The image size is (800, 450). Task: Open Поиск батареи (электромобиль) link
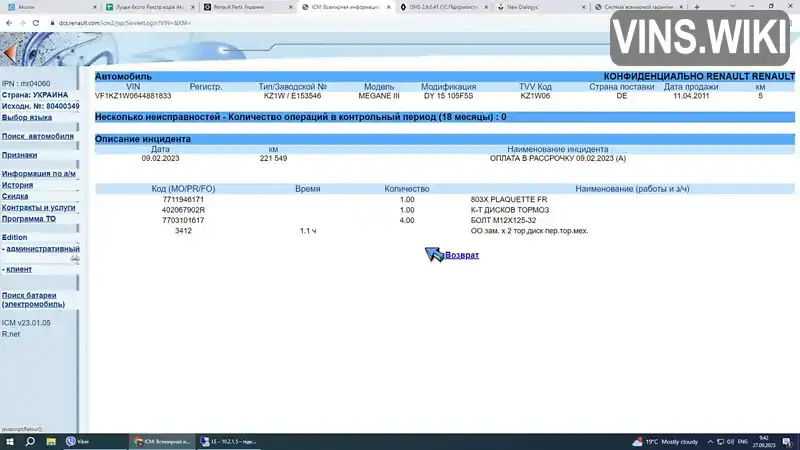[33, 299]
